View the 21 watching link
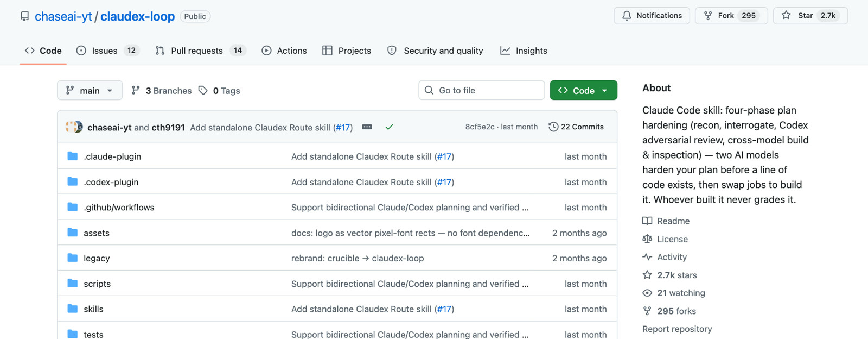Image resolution: width=868 pixels, height=339 pixels. click(674, 293)
